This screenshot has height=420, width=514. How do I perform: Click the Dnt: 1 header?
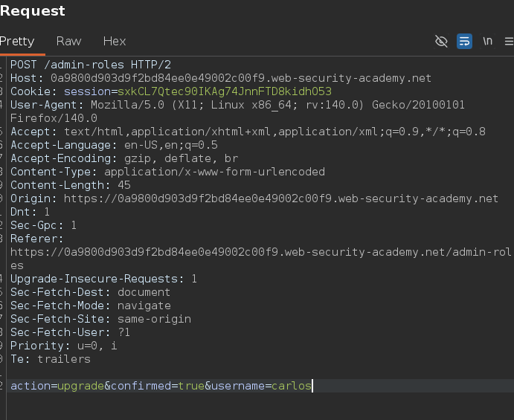click(x=30, y=213)
